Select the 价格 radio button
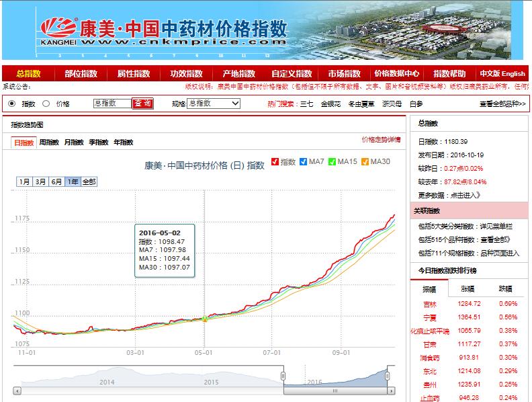This screenshot has width=532, height=402. point(46,104)
